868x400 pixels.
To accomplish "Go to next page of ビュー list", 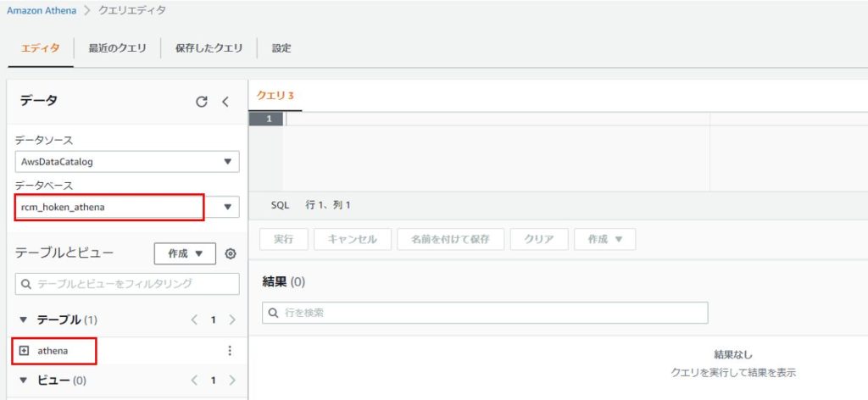I will click(232, 380).
